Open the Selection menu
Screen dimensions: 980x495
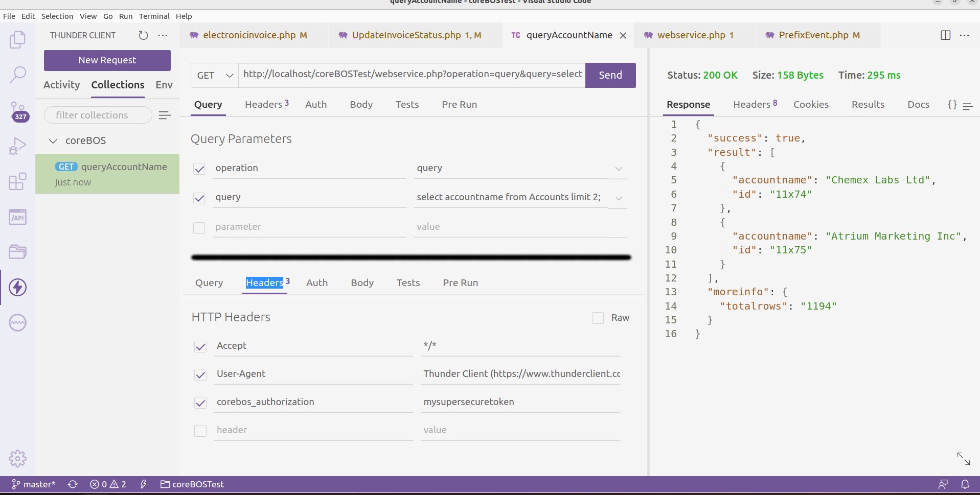coord(57,16)
